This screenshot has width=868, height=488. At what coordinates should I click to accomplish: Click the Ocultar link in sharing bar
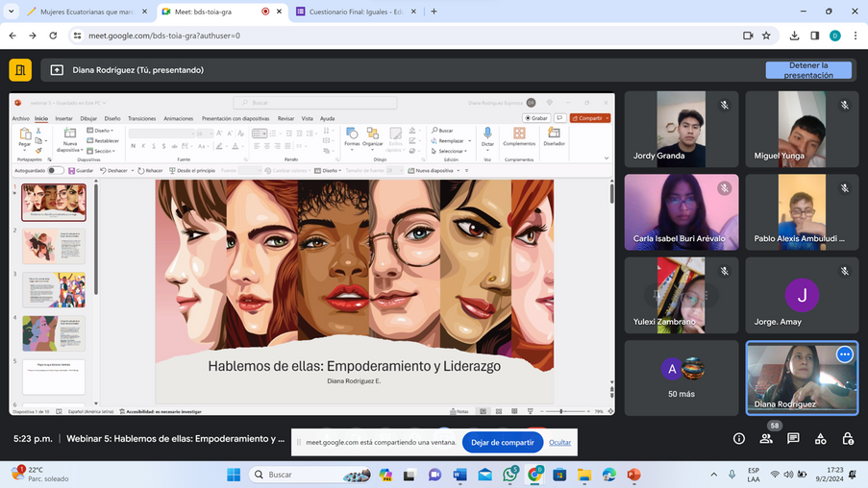click(559, 442)
